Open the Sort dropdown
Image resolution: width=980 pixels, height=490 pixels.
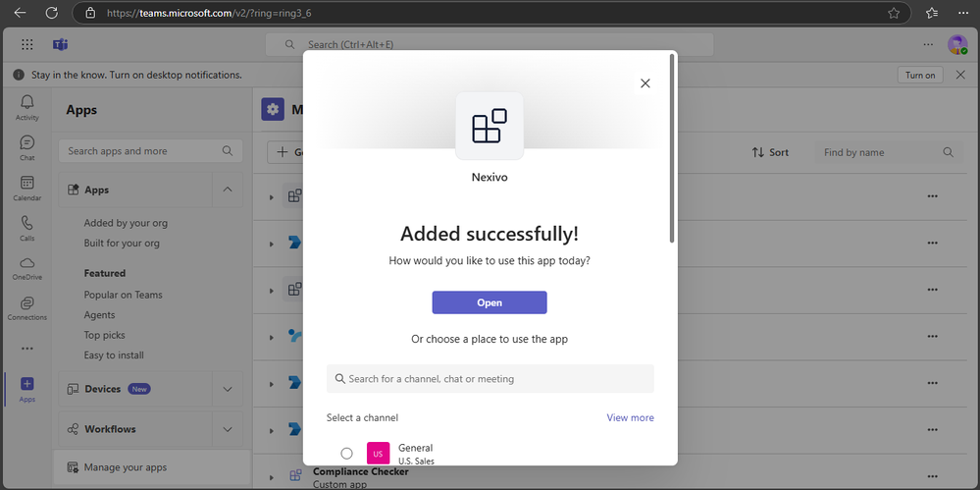770,152
